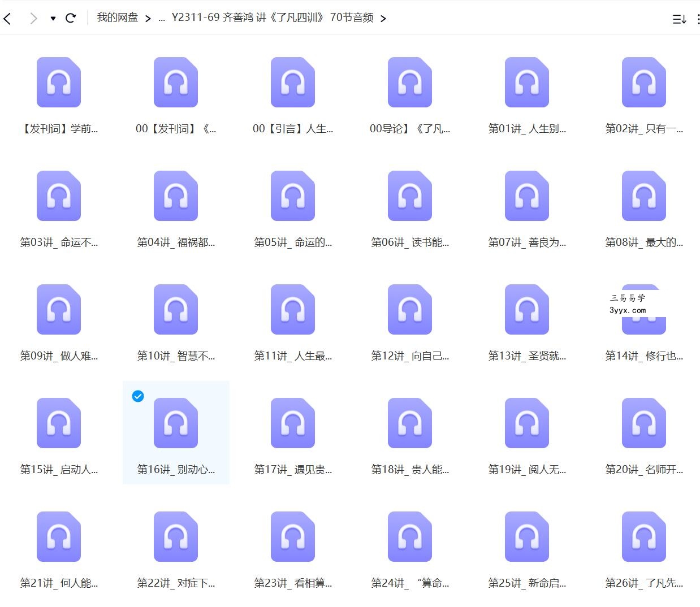This screenshot has height=607, width=700.
Task: Open the navigation history dropdown arrow
Action: pos(53,18)
